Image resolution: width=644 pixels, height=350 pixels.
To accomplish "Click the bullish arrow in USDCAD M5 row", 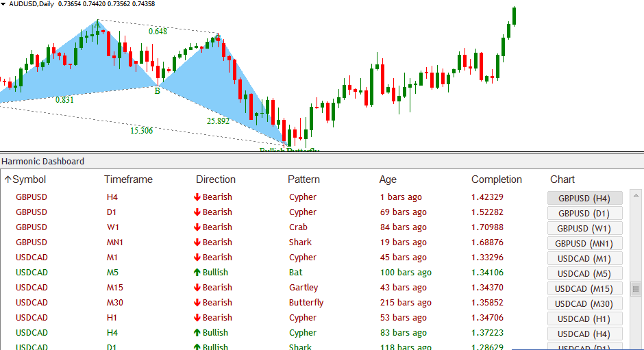I will [197, 273].
